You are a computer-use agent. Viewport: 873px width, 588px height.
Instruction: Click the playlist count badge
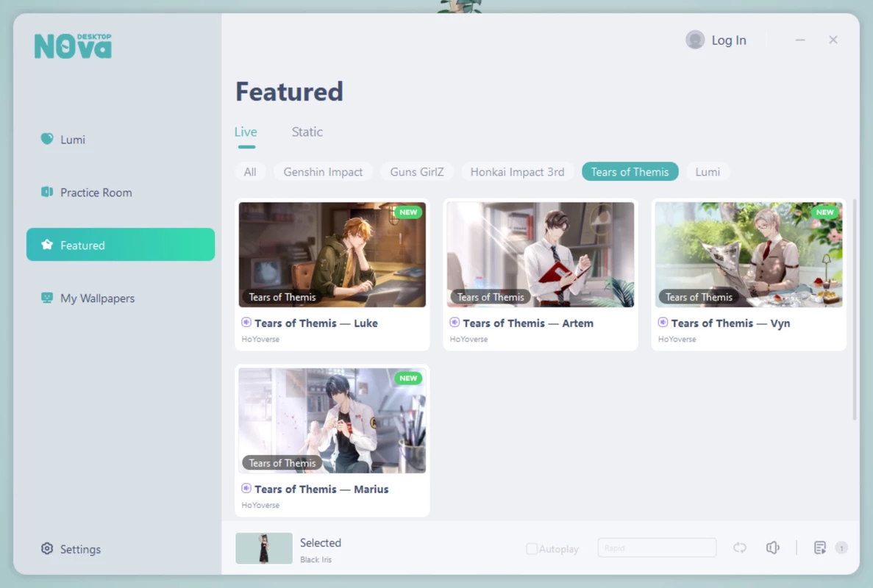(x=841, y=548)
